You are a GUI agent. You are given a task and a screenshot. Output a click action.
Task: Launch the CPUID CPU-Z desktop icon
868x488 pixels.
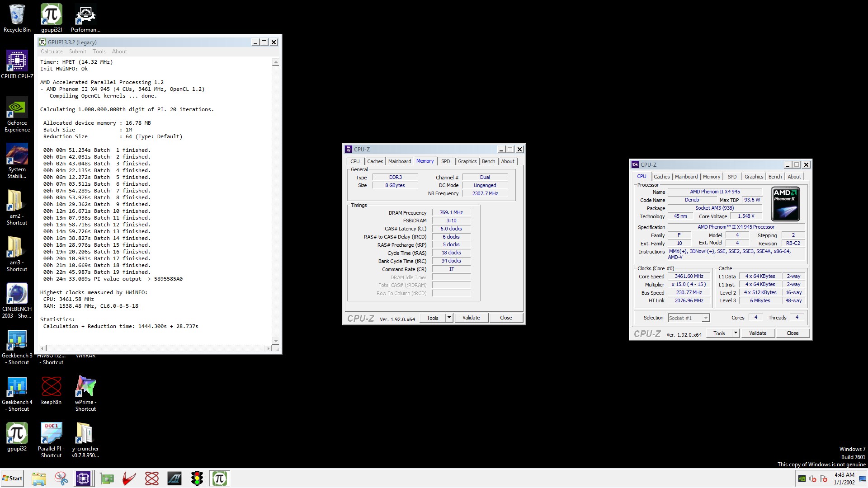[17, 65]
